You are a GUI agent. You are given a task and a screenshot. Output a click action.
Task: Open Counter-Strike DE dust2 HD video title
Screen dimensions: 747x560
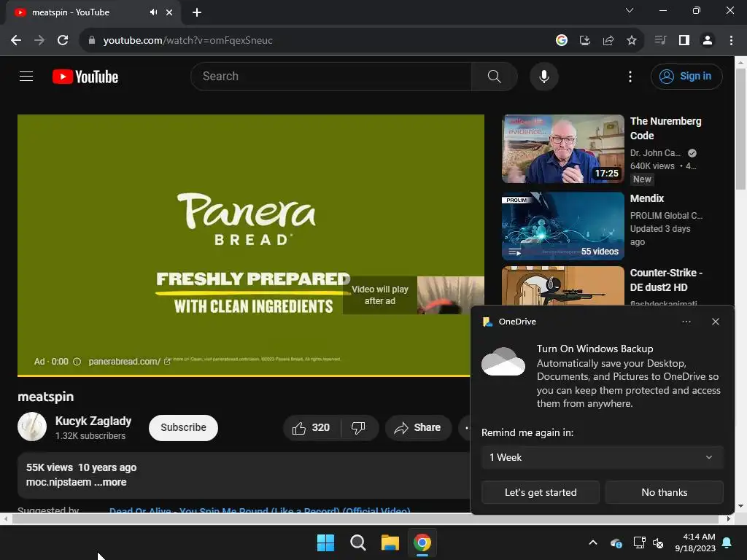pos(666,280)
